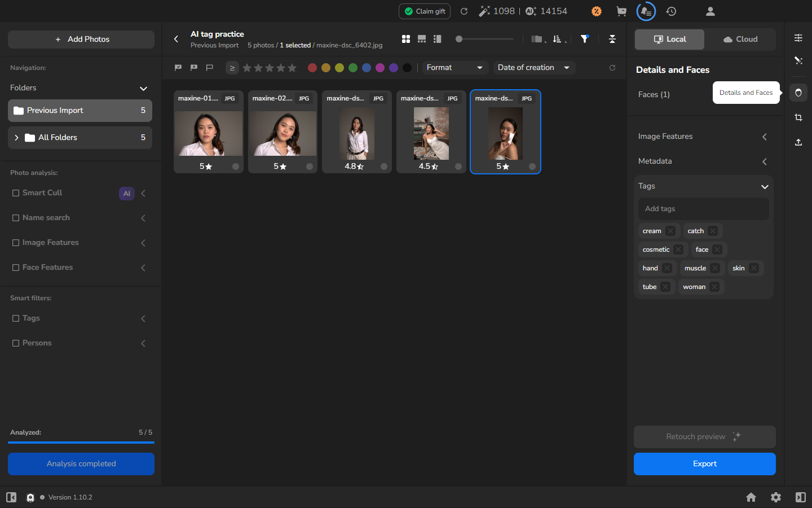Toggle the color label dot on maxine-02 thumbnail
The image size is (812, 508).
(310, 167)
